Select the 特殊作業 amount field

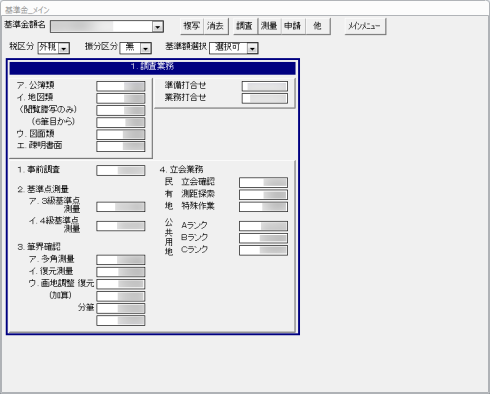pyautogui.click(x=263, y=207)
